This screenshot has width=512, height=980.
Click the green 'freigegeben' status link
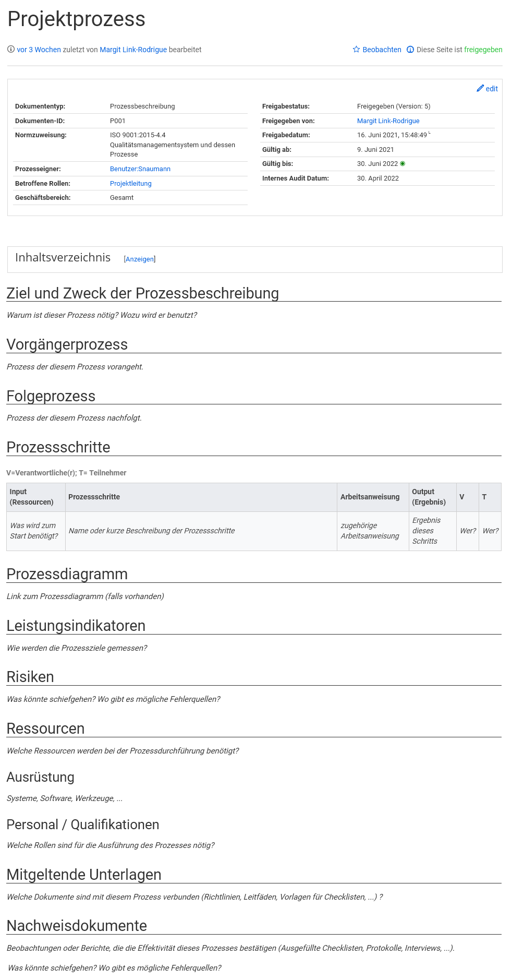pyautogui.click(x=483, y=50)
